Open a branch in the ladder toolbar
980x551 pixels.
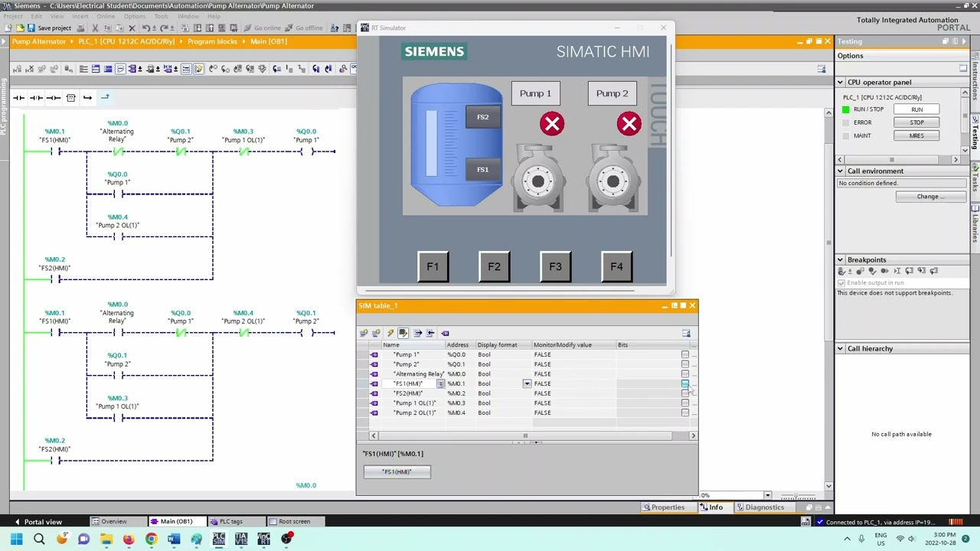pos(87,97)
